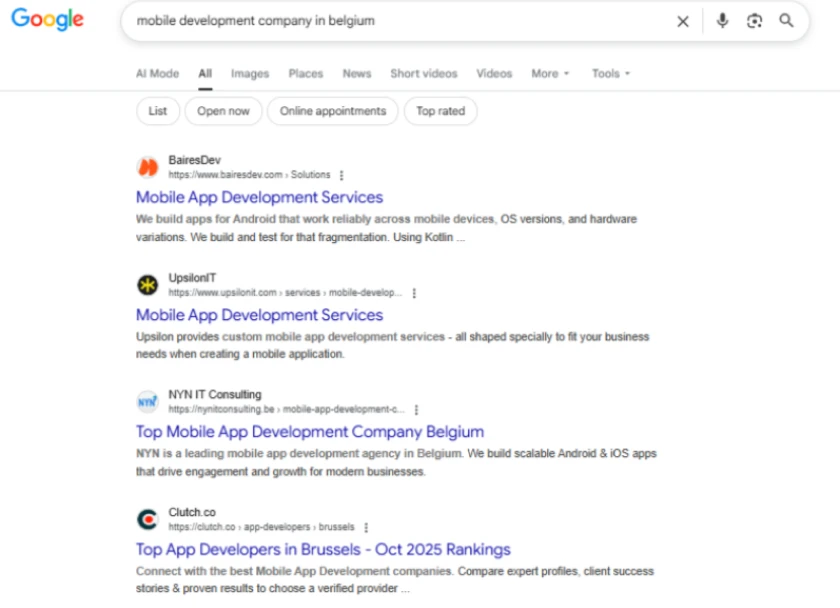840x608 pixels.
Task: Click the Google logo
Action: pos(47,19)
